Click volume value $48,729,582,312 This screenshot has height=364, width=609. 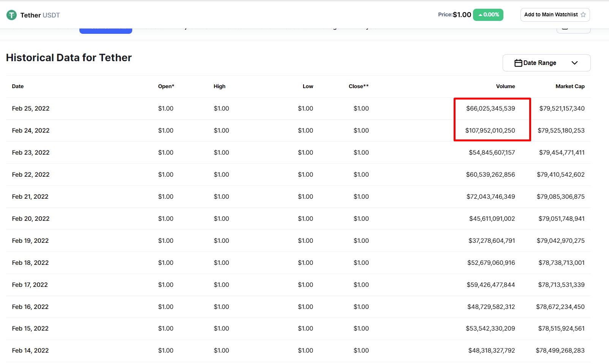pos(491,307)
